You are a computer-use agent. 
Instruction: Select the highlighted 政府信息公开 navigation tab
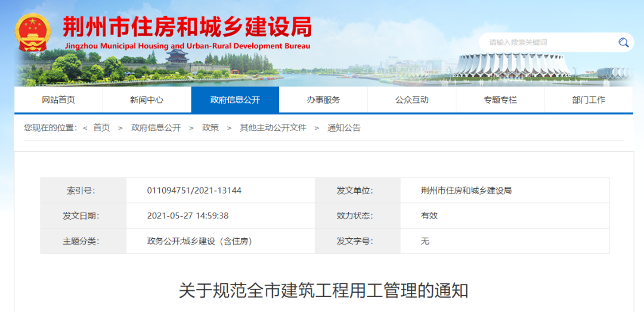pyautogui.click(x=235, y=100)
